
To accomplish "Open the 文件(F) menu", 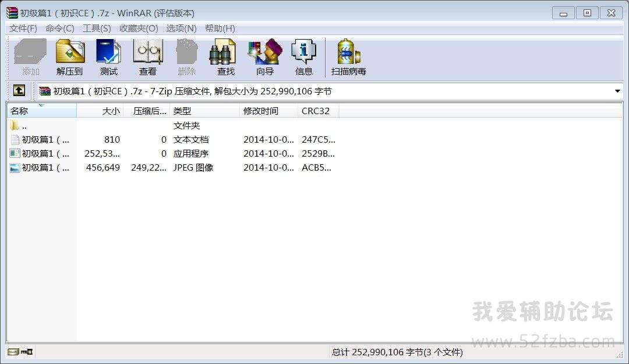I will click(x=23, y=29).
